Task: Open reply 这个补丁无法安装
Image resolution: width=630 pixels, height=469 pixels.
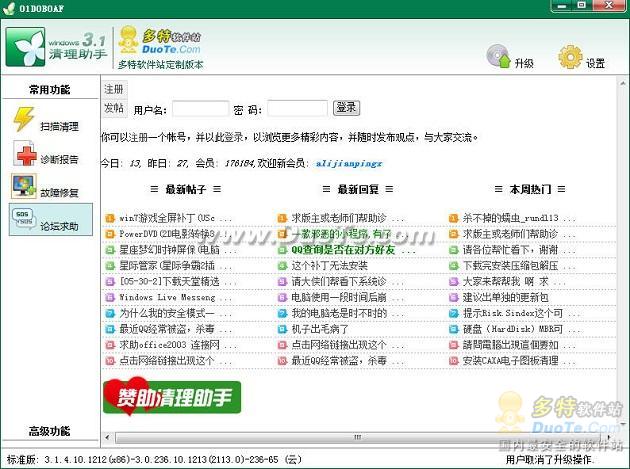Action: [329, 266]
